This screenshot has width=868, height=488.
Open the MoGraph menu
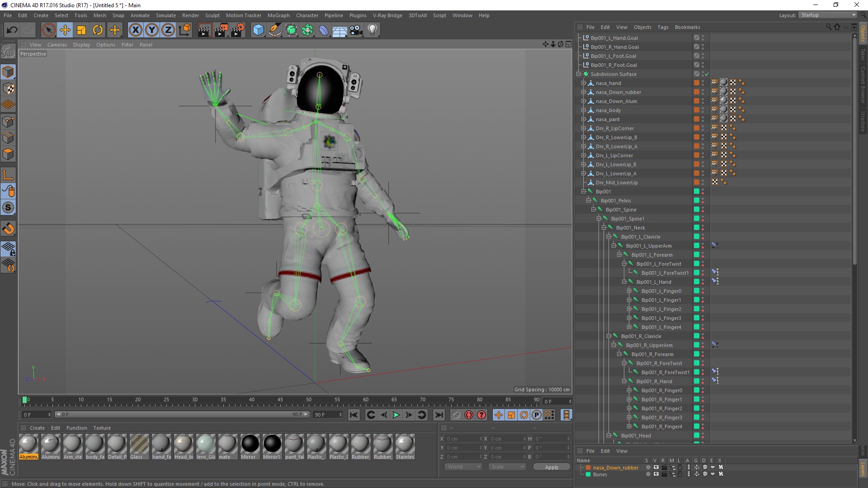click(x=278, y=15)
